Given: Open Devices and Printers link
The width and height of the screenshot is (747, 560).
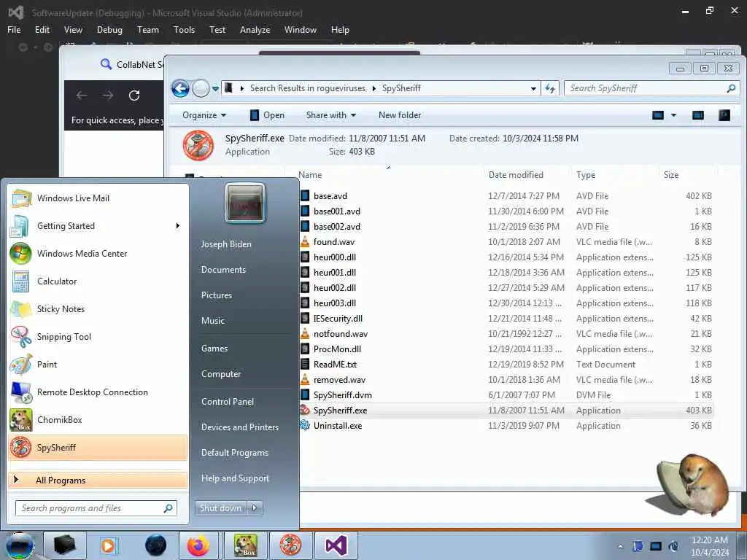Looking at the screenshot, I should coord(239,427).
